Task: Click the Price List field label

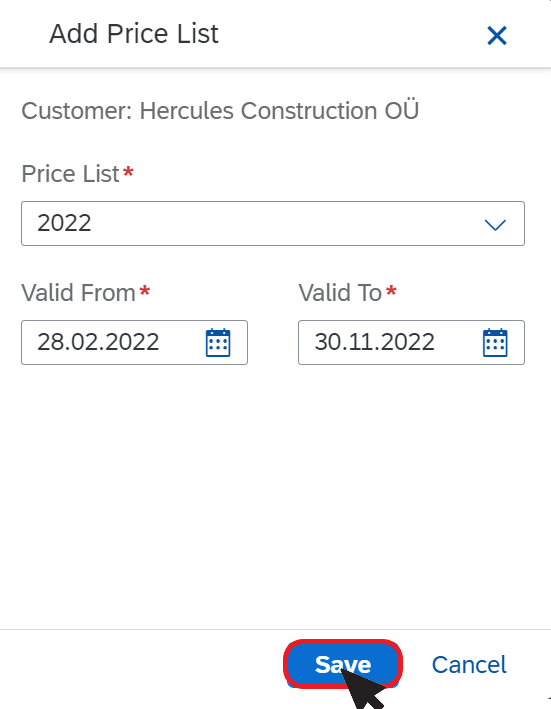Action: pyautogui.click(x=70, y=174)
